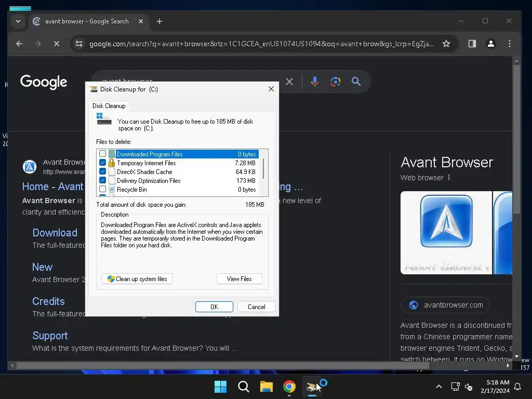Viewport: 532px width, 399px height.
Task: Confirm Disk Cleanup with OK
Action: point(214,307)
